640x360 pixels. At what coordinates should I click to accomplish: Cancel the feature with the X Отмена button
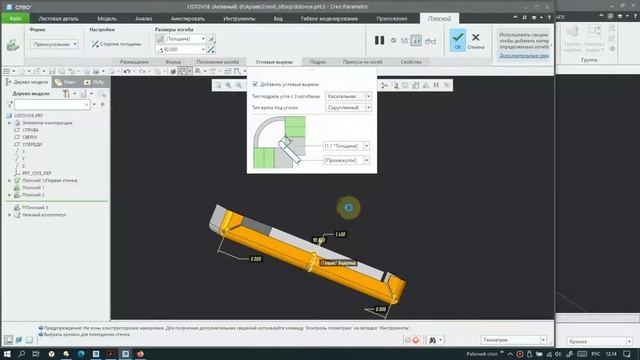[476, 40]
